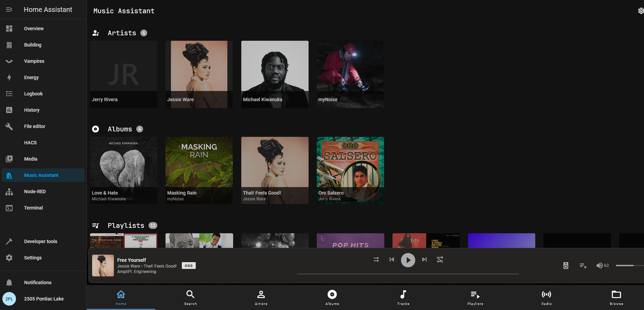Open the myNoise artist card

point(350,74)
